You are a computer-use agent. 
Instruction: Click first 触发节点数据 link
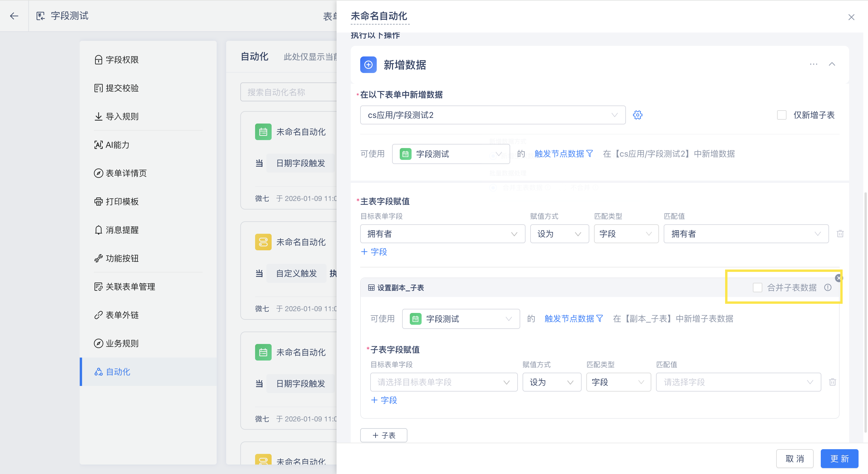coord(559,154)
